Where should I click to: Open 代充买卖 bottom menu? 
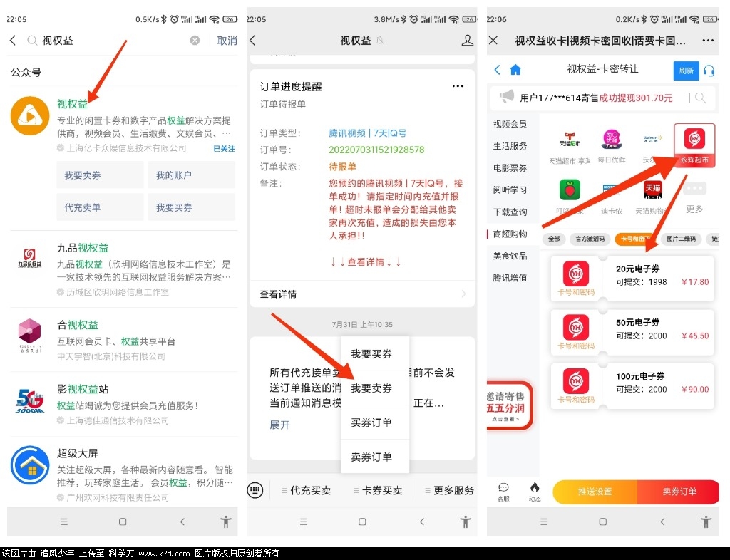pos(307,490)
